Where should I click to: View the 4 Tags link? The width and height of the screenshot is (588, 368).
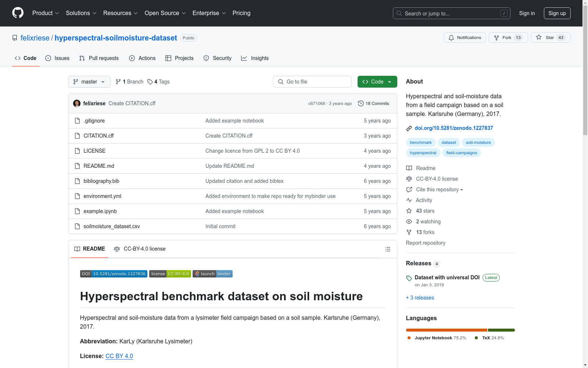point(158,82)
